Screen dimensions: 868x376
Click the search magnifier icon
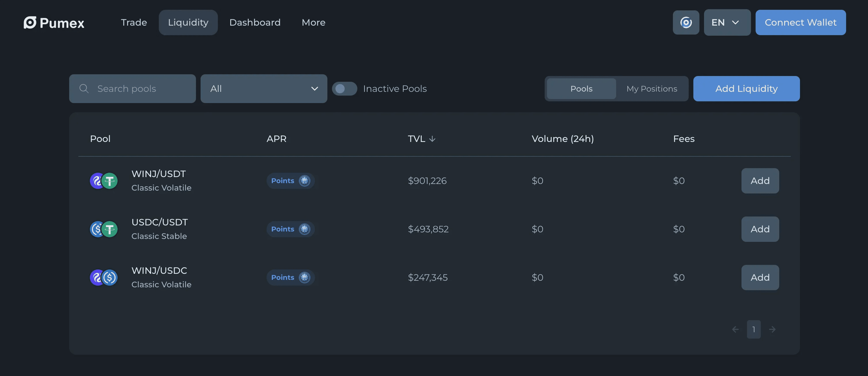coord(84,89)
